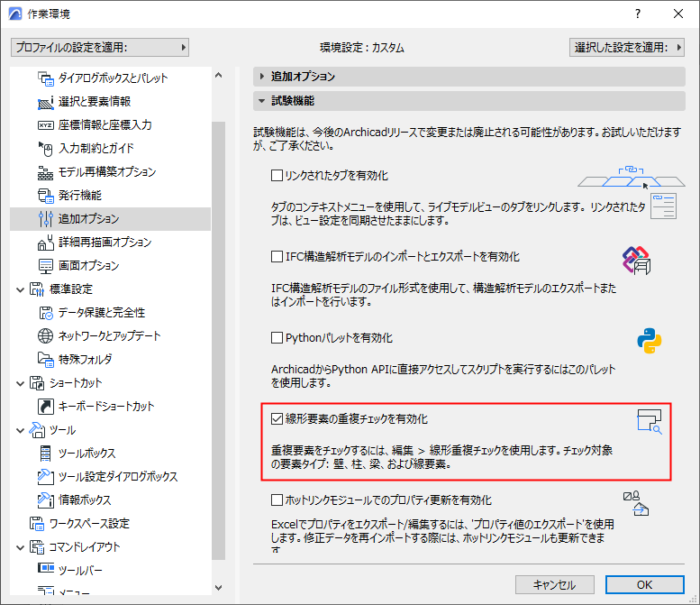Image resolution: width=700 pixels, height=605 pixels.
Task: Close the 作業環境 dialog
Action: coord(678,14)
